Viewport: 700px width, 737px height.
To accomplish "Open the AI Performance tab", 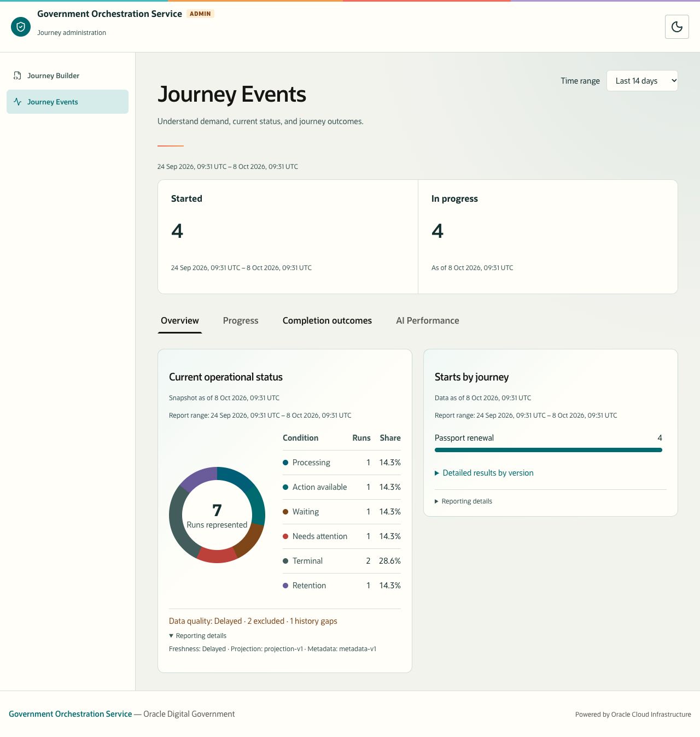I will (x=428, y=320).
